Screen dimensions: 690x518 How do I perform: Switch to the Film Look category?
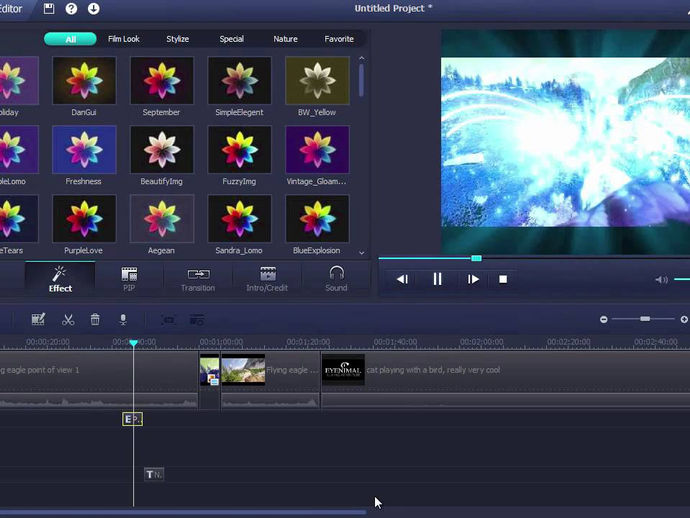coord(124,39)
